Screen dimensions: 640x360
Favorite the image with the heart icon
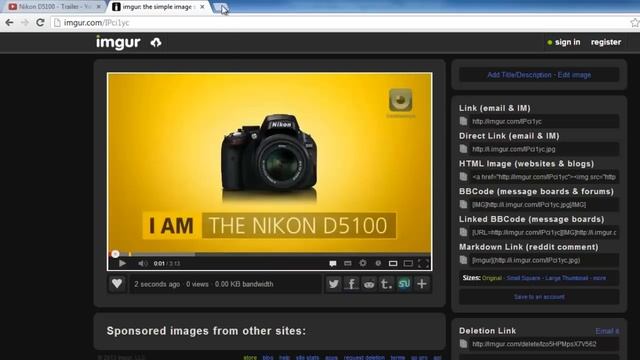[x=117, y=284]
